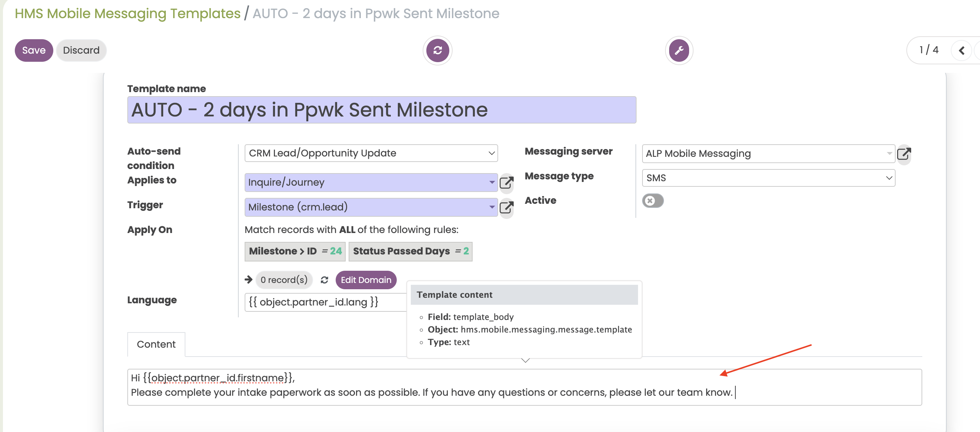The height and width of the screenshot is (432, 980).
Task: Click the circular refresh icon in header
Action: pyautogui.click(x=437, y=51)
